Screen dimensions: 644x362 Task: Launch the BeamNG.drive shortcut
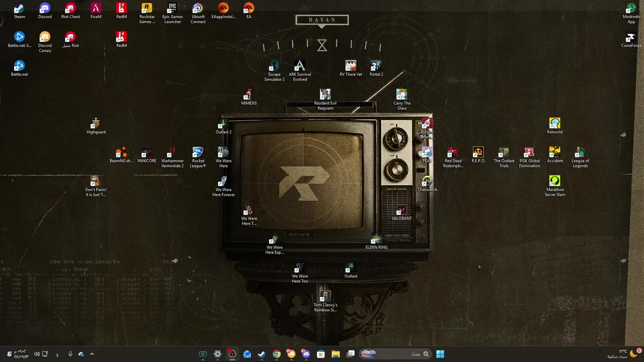tap(121, 155)
